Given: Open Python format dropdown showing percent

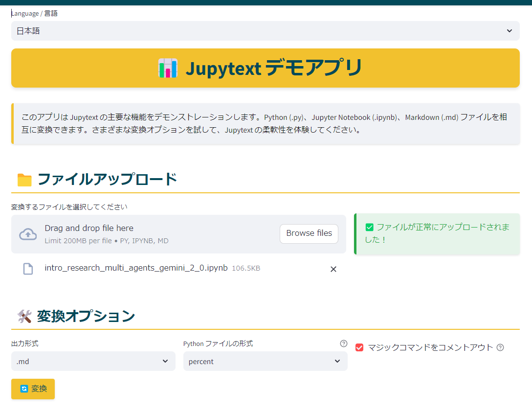Looking at the screenshot, I should pos(265,361).
